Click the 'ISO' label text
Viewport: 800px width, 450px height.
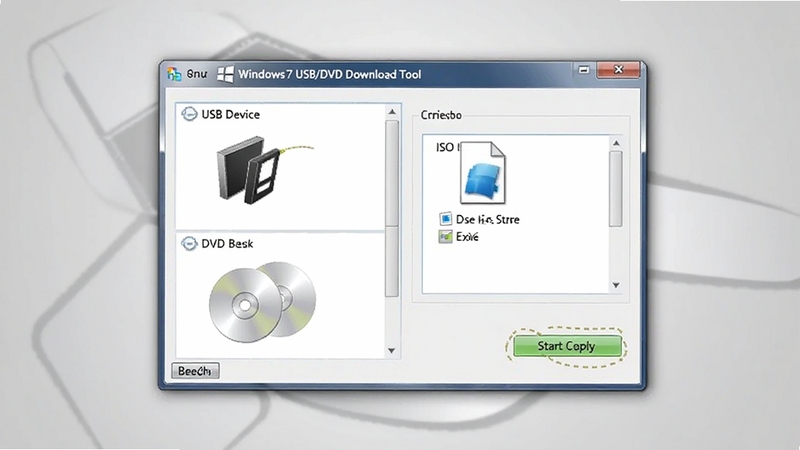coord(446,147)
